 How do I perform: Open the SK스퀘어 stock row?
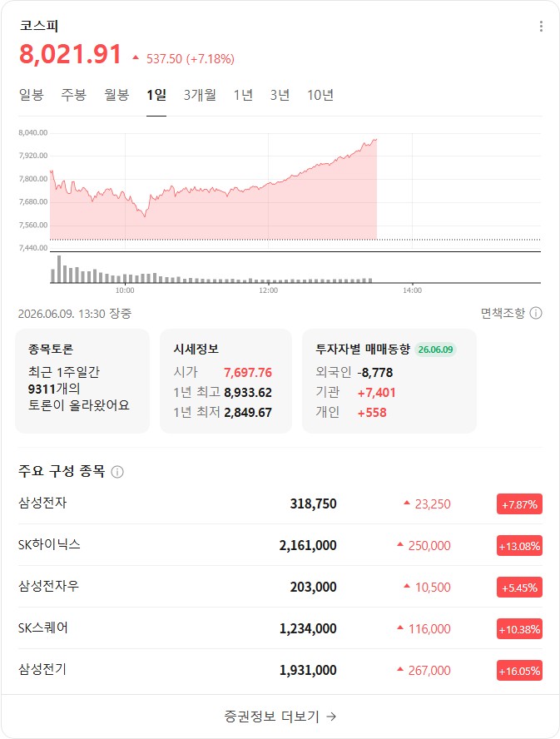(280, 628)
